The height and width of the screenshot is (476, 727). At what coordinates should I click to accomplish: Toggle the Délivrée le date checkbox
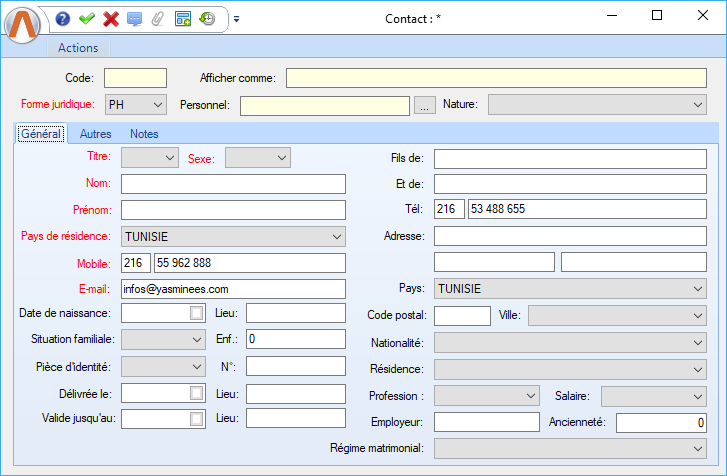coord(196,393)
